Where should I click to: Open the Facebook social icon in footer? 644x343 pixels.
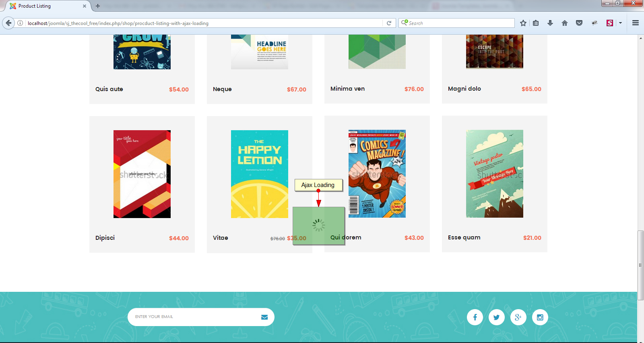click(475, 317)
